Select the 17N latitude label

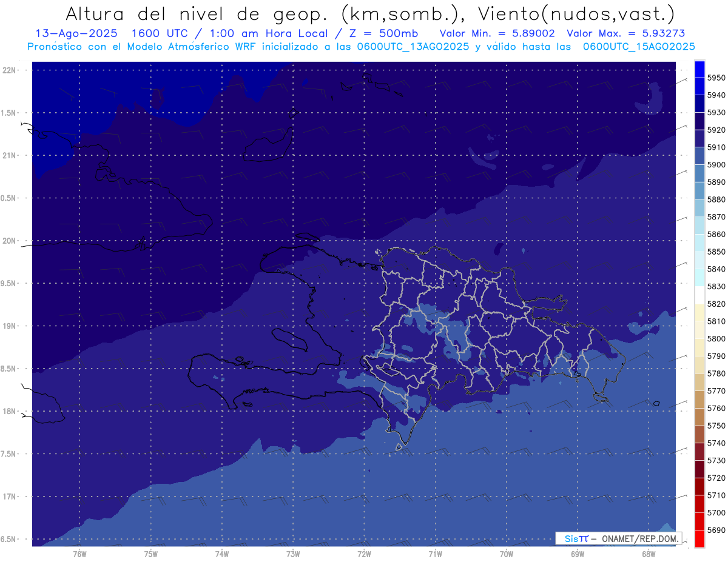click(x=9, y=497)
